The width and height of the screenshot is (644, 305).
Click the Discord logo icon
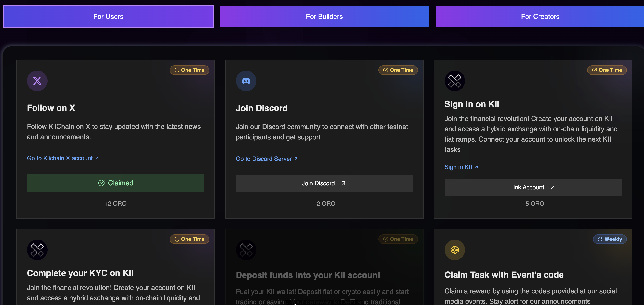click(246, 81)
